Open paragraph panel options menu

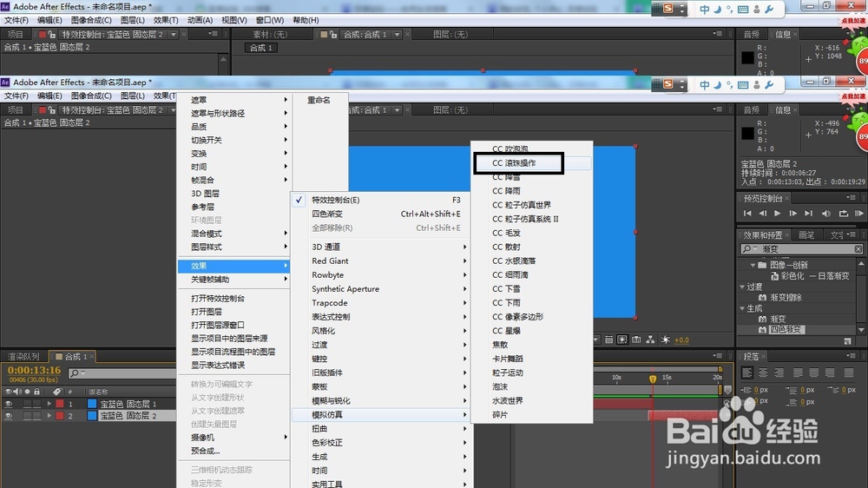coord(851,356)
